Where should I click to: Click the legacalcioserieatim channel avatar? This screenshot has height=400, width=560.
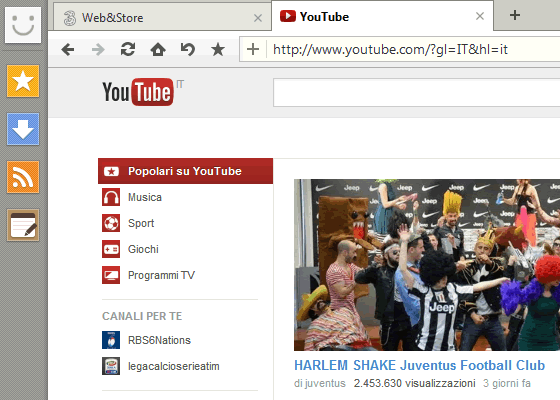[x=111, y=366]
